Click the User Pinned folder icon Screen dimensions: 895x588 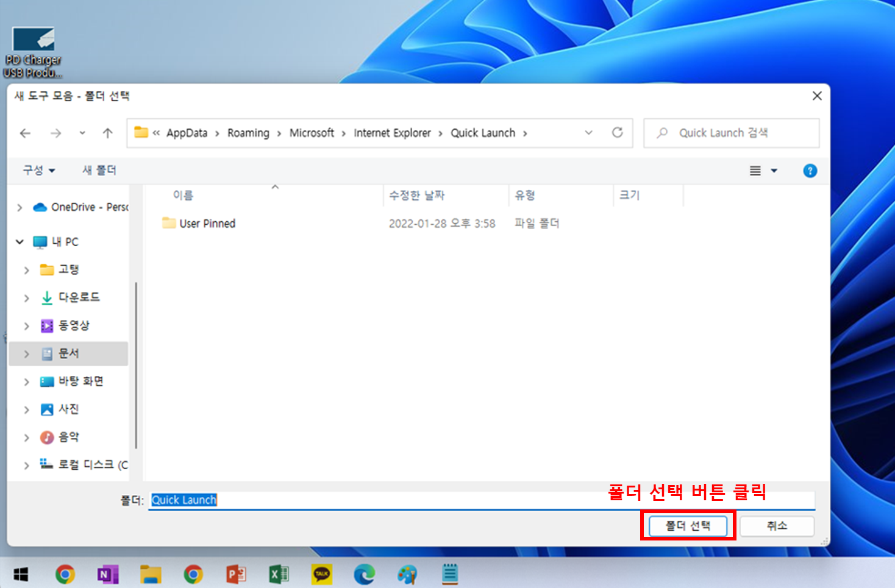[x=169, y=223]
